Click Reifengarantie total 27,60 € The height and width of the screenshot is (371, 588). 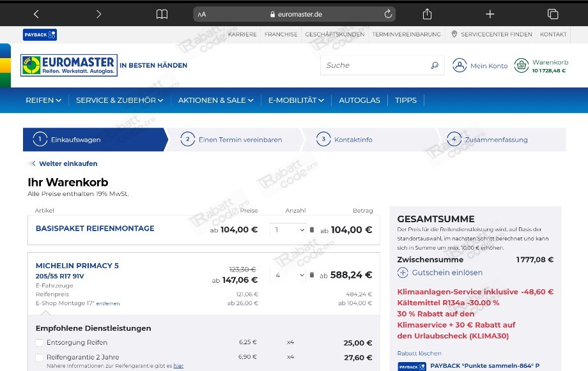point(358,358)
